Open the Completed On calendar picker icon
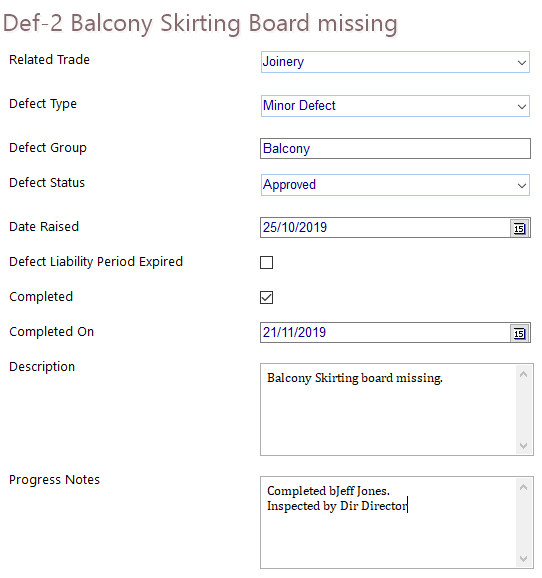 tap(520, 333)
